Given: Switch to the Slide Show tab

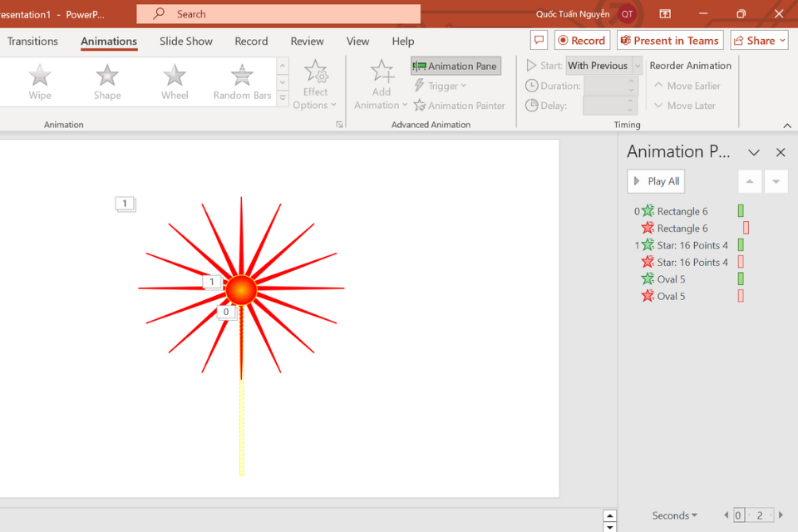Looking at the screenshot, I should (x=185, y=42).
